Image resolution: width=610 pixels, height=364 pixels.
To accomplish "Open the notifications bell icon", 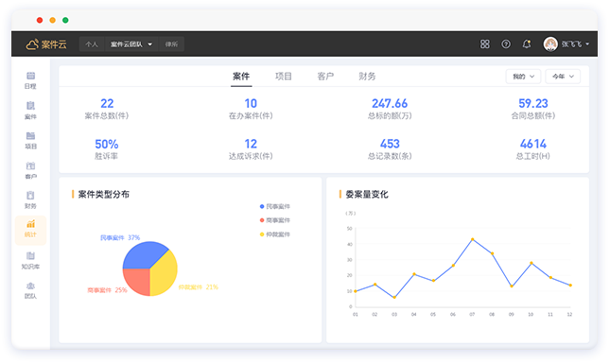I will 527,43.
